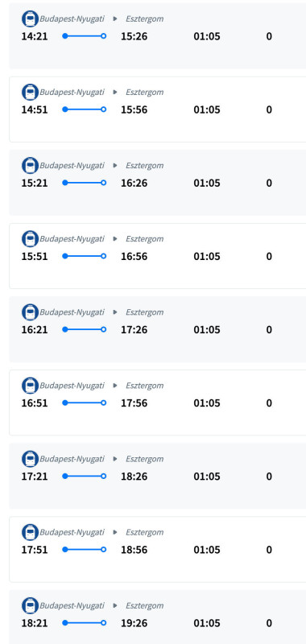Click train icon for the 14:51 departure
Screen dimensions: 306x644
(x=30, y=92)
